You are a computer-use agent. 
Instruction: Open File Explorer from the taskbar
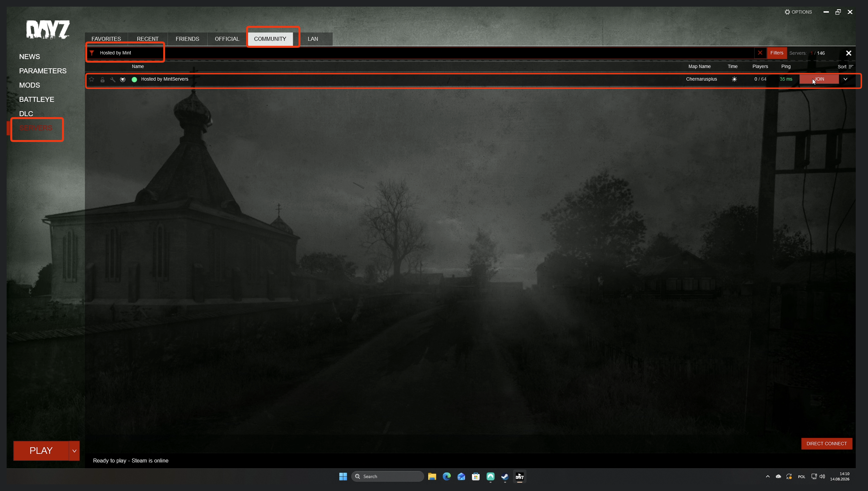pyautogui.click(x=432, y=476)
